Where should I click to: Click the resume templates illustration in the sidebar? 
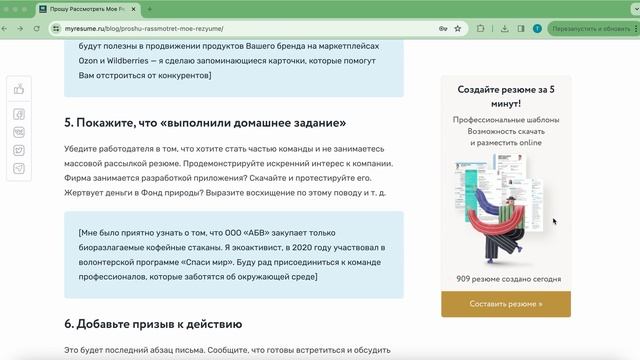[x=500, y=209]
